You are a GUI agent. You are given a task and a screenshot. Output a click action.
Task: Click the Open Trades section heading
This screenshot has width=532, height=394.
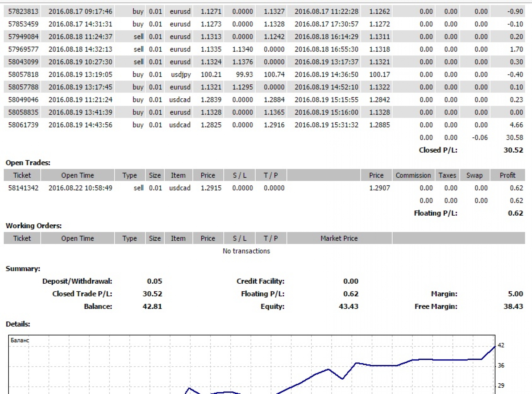coord(28,163)
